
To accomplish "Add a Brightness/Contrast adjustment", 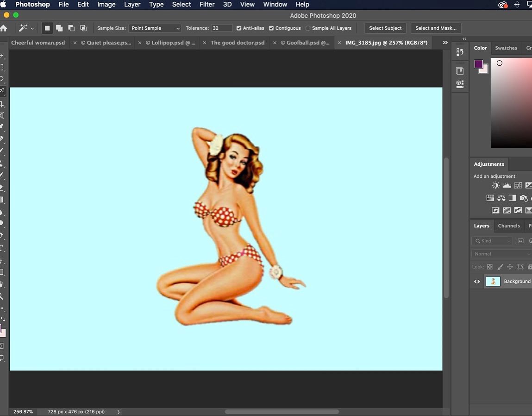I will (x=496, y=185).
